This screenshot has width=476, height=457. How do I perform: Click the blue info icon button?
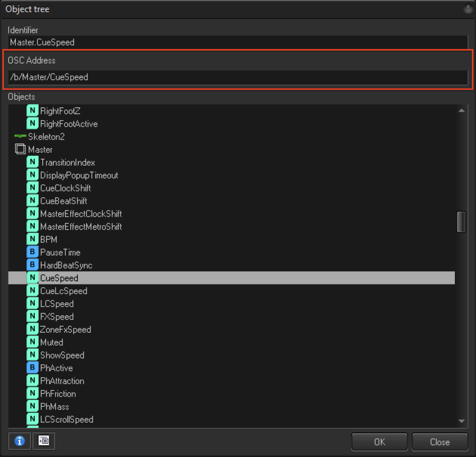point(20,441)
